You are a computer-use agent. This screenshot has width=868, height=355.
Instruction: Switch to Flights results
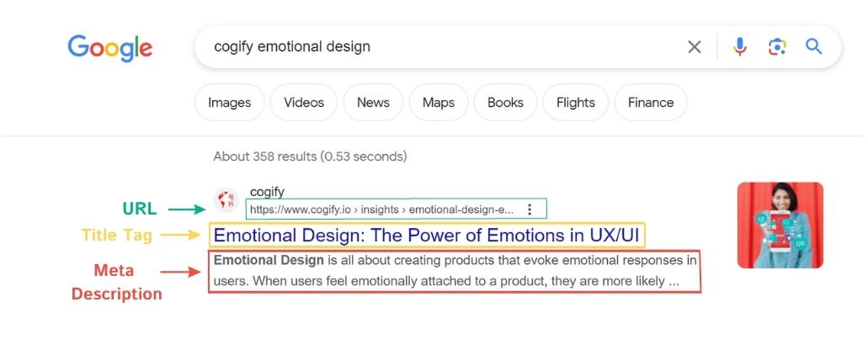point(576,103)
